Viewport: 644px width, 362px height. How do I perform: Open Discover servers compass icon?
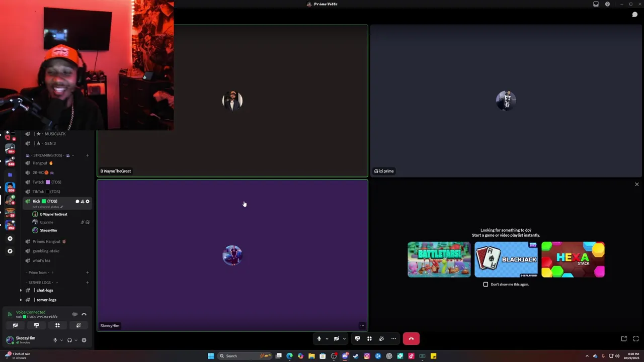tap(10, 251)
